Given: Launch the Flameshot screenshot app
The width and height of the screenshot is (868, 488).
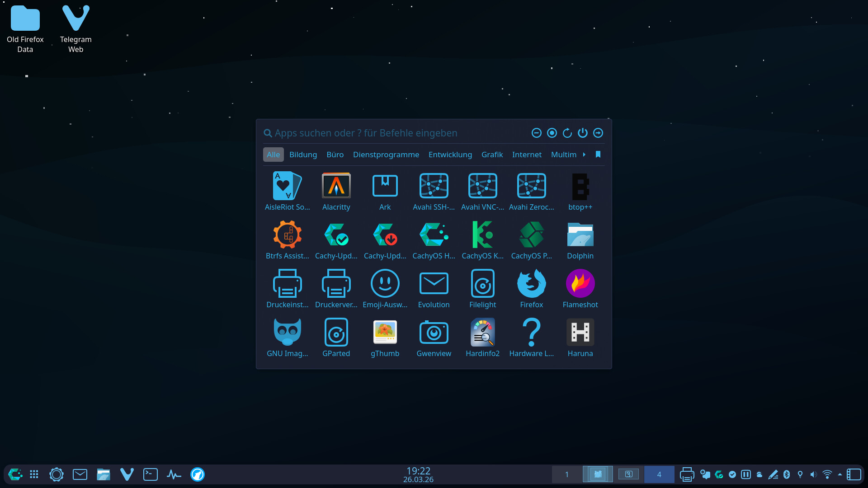Looking at the screenshot, I should click(580, 289).
